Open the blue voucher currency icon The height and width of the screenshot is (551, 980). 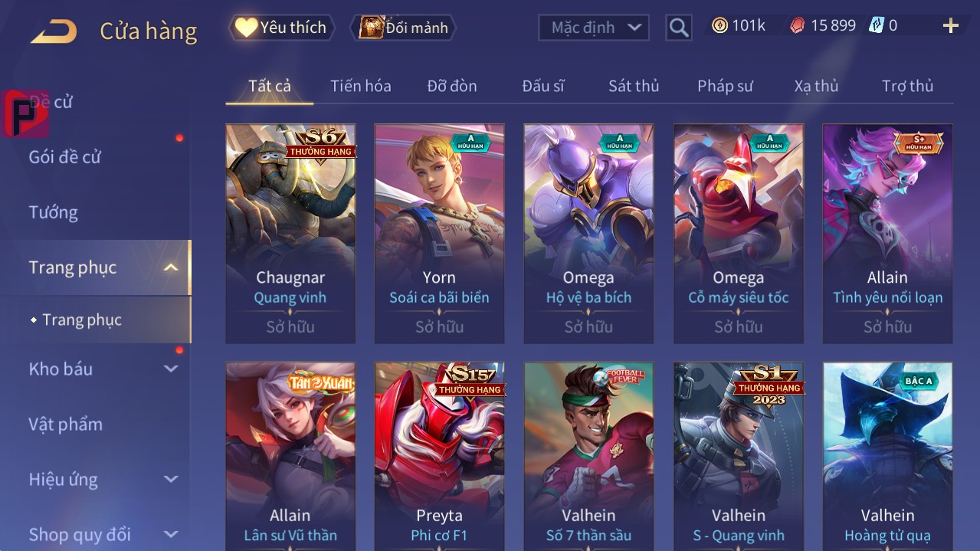[876, 25]
